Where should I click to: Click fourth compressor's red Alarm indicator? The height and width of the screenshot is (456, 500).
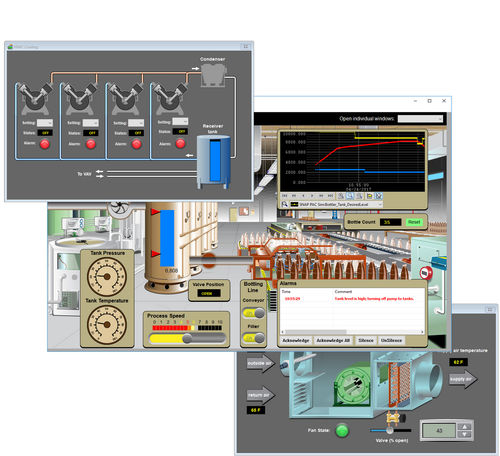180,143
